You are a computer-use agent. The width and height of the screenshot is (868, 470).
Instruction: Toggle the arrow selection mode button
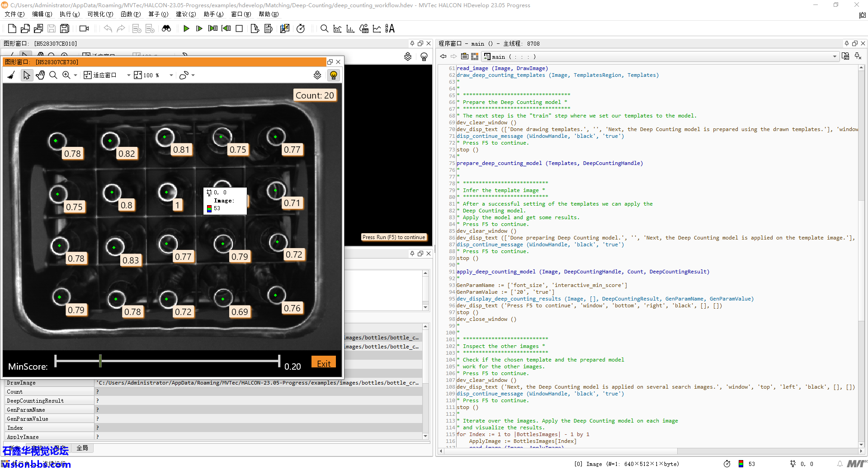click(x=27, y=75)
